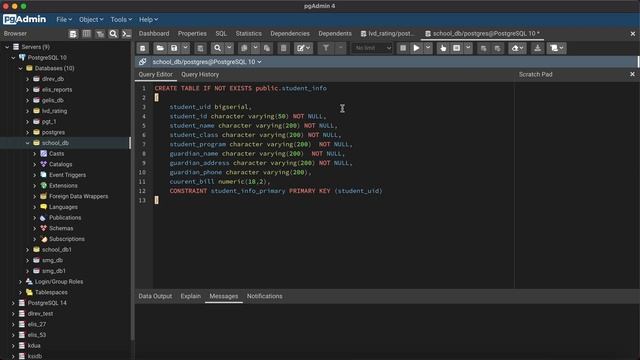Expand the Login/Group Roles node
The height and width of the screenshot is (360, 640).
20,282
